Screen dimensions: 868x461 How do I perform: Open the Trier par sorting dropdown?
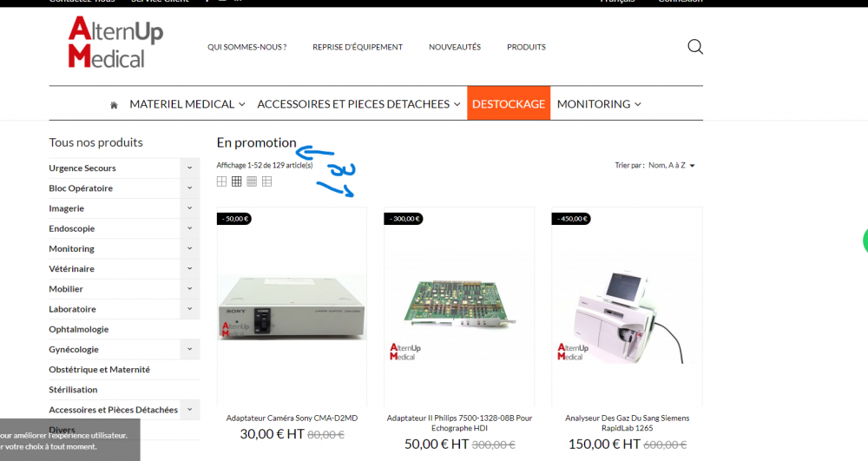click(672, 166)
